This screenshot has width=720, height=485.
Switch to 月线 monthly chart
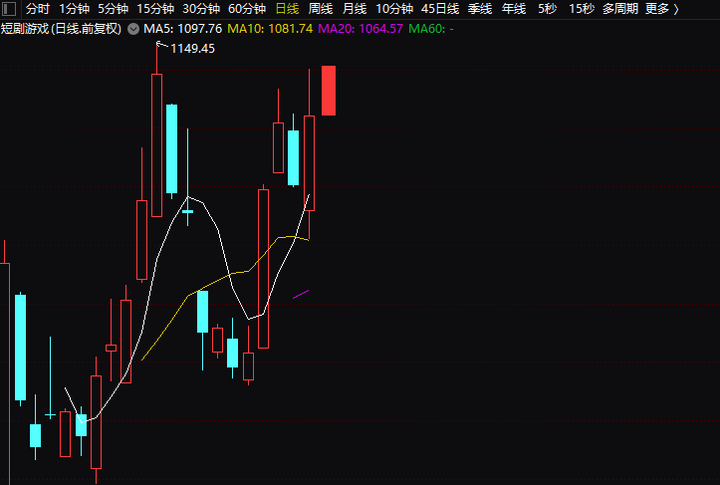point(354,8)
